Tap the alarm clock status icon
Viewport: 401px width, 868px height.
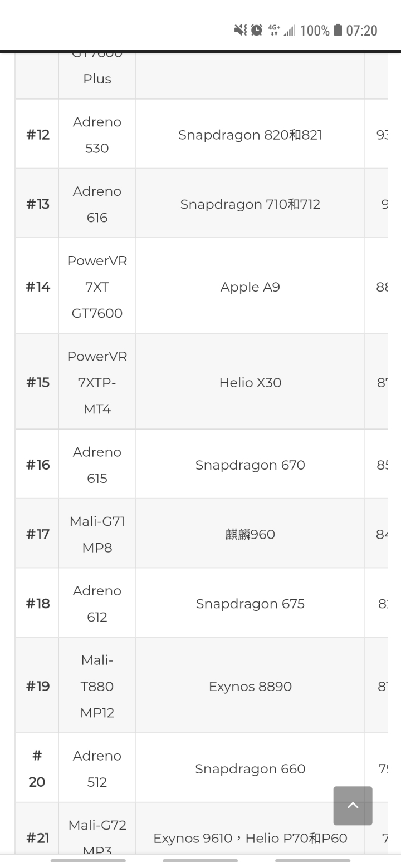point(256,30)
